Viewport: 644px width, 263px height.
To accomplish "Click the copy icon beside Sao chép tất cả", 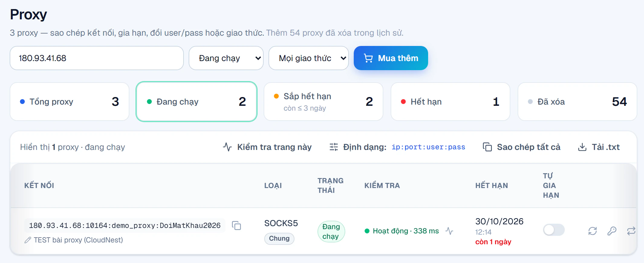I will pyautogui.click(x=487, y=147).
